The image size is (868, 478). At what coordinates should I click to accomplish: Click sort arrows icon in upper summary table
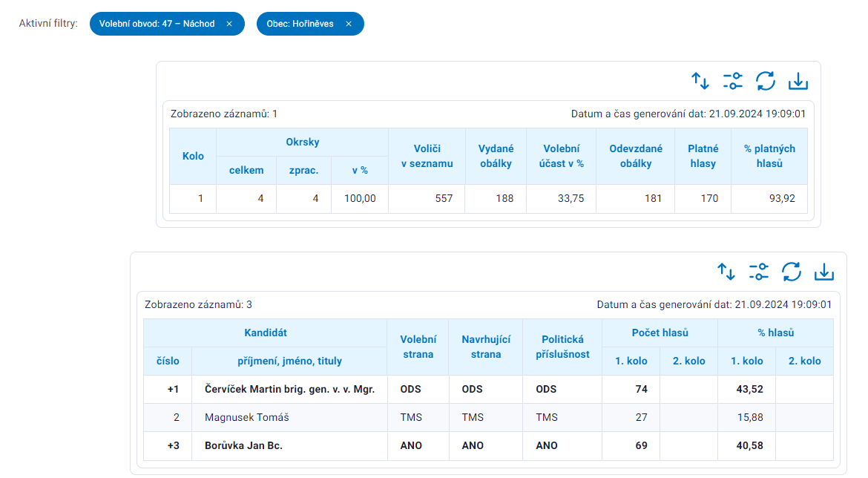pyautogui.click(x=700, y=81)
